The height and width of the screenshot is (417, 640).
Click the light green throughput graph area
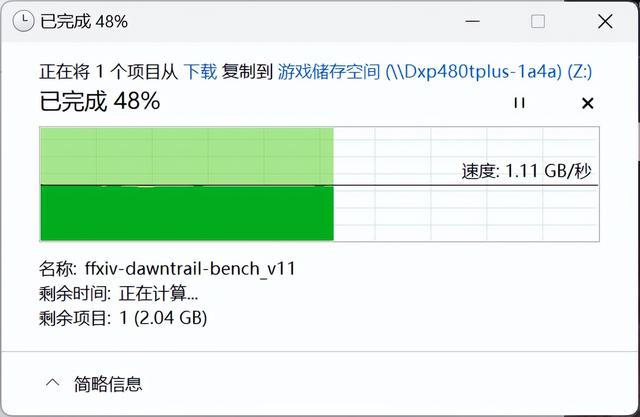(x=187, y=156)
